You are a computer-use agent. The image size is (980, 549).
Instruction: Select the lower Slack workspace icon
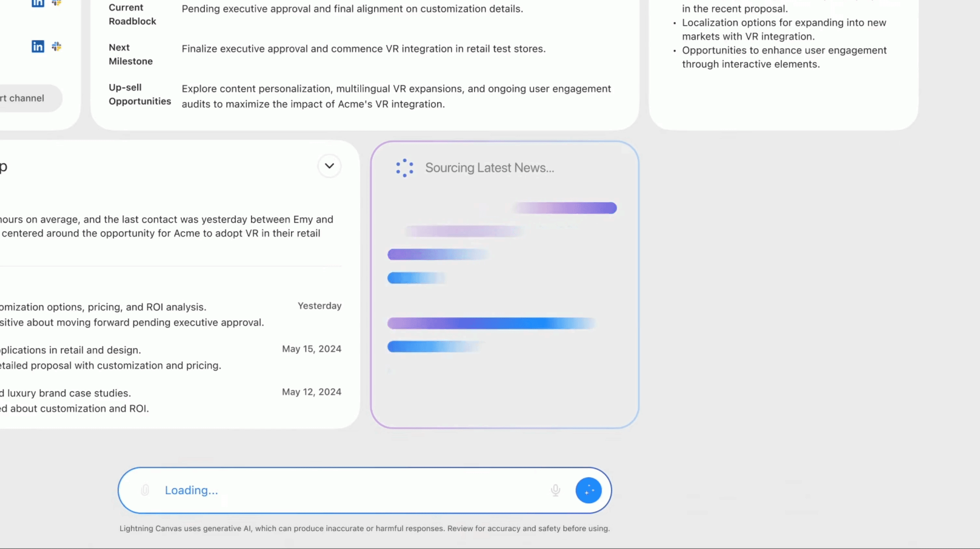tap(56, 47)
